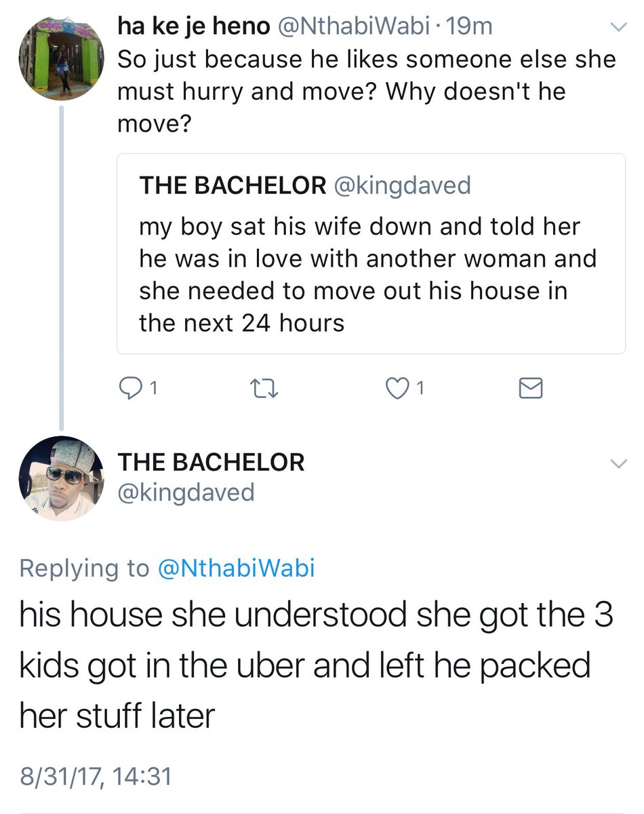This screenshot has width=644, height=814.
Task: Retweet the NthabiWabi tweet
Action: (x=260, y=389)
